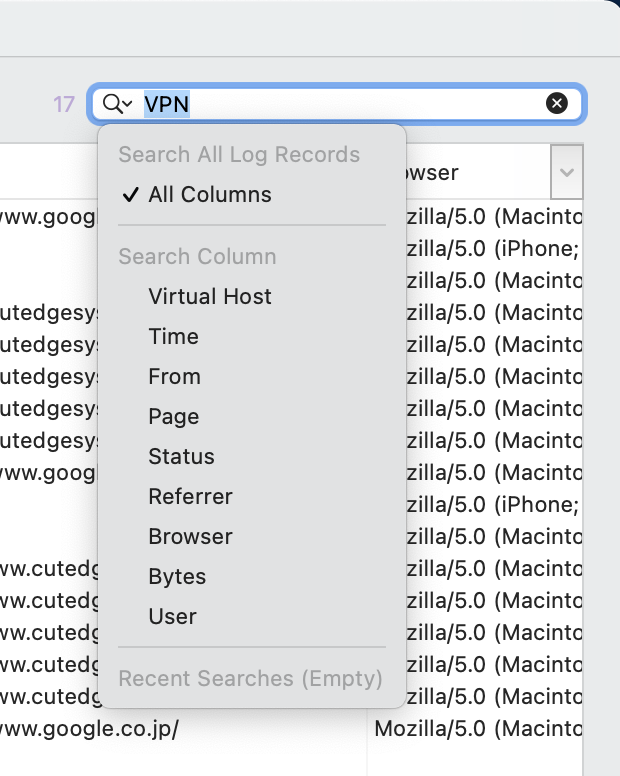This screenshot has height=776, width=620.
Task: Choose the Time column filter
Action: [x=173, y=336]
